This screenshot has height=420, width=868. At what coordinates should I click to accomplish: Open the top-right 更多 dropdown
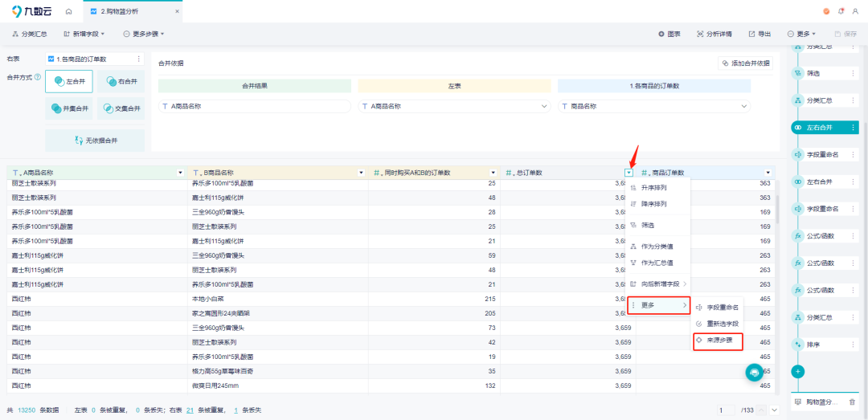(801, 35)
